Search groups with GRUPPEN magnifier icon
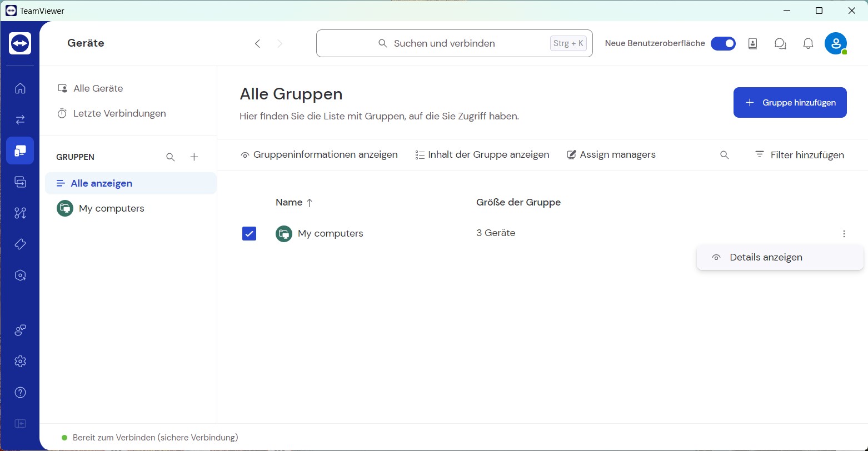The image size is (868, 451). point(171,157)
